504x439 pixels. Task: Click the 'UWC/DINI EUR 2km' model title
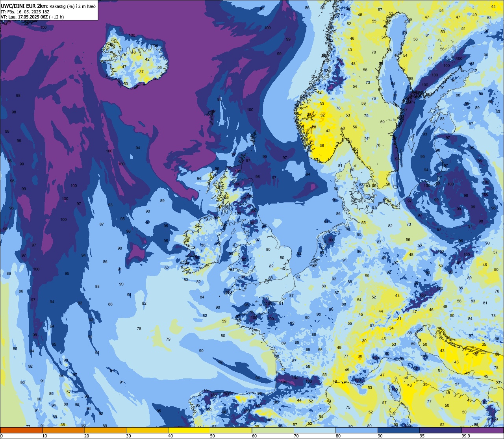[x=24, y=6]
